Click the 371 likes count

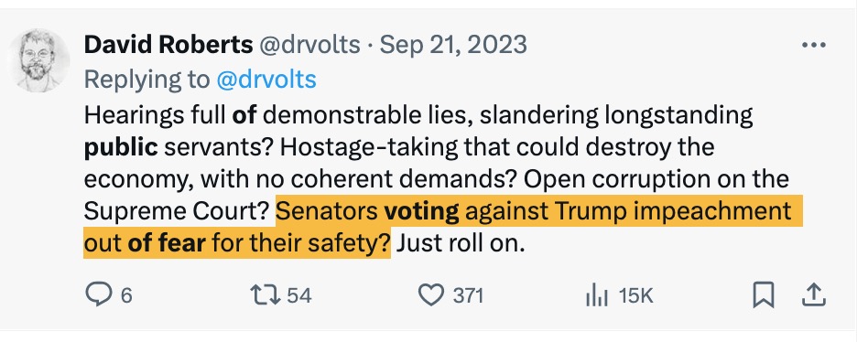pyautogui.click(x=468, y=295)
